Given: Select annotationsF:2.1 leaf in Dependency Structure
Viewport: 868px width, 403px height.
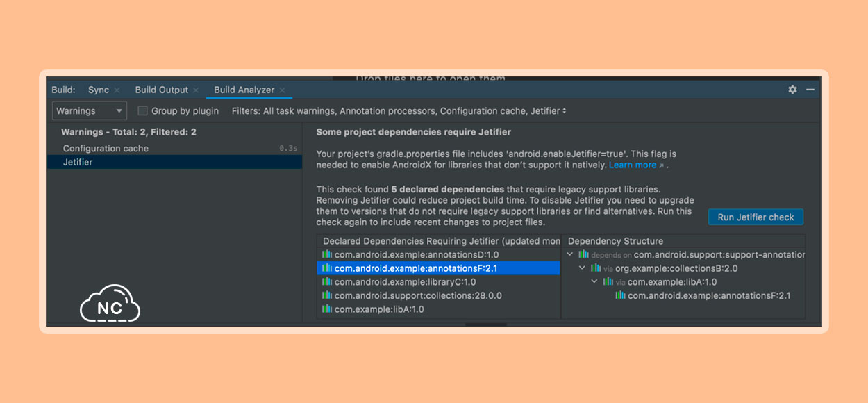Looking at the screenshot, I should [x=709, y=295].
